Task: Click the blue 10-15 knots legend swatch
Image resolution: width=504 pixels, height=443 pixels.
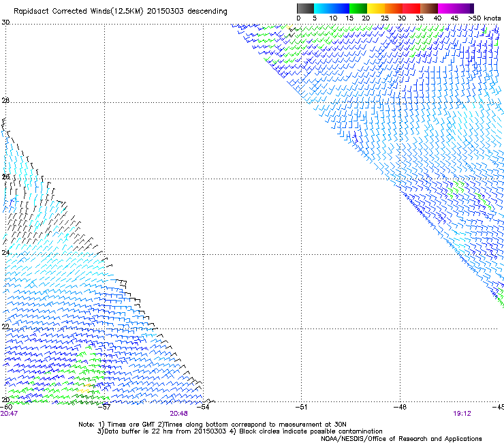Action: coord(341,8)
